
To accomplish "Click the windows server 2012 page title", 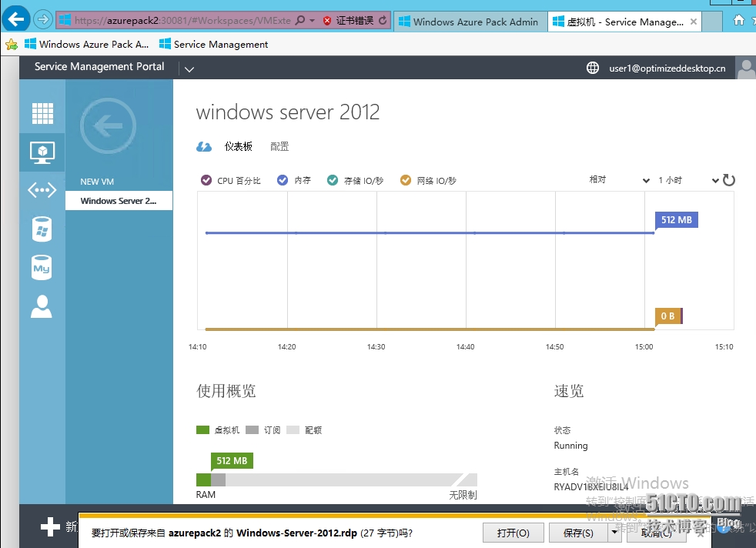I will (x=288, y=112).
